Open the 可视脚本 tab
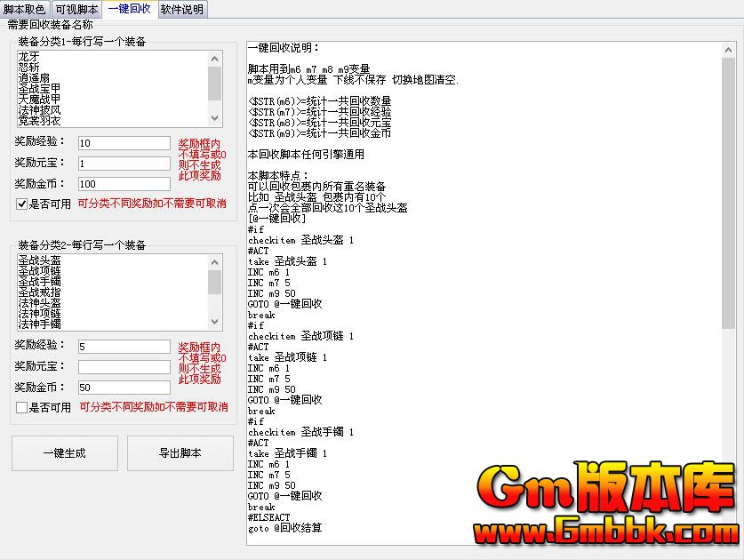 pos(76,10)
